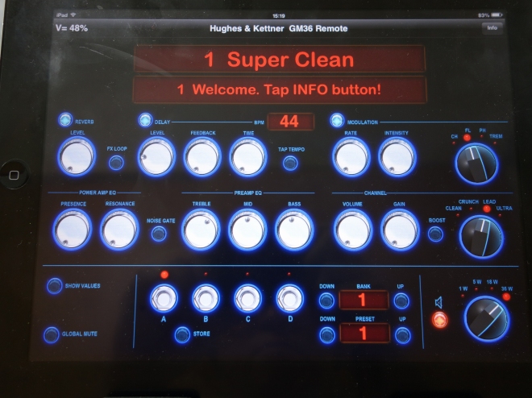
Task: Click the iPad battery indicator
Action: pos(497,15)
